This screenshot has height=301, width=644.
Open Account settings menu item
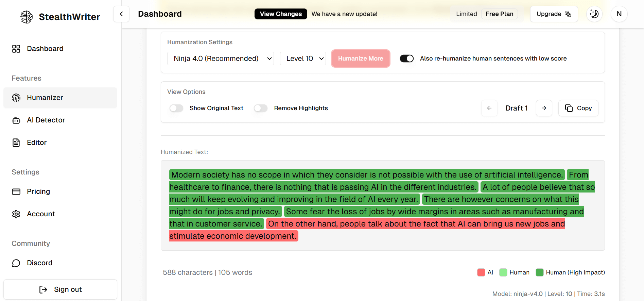pyautogui.click(x=60, y=214)
